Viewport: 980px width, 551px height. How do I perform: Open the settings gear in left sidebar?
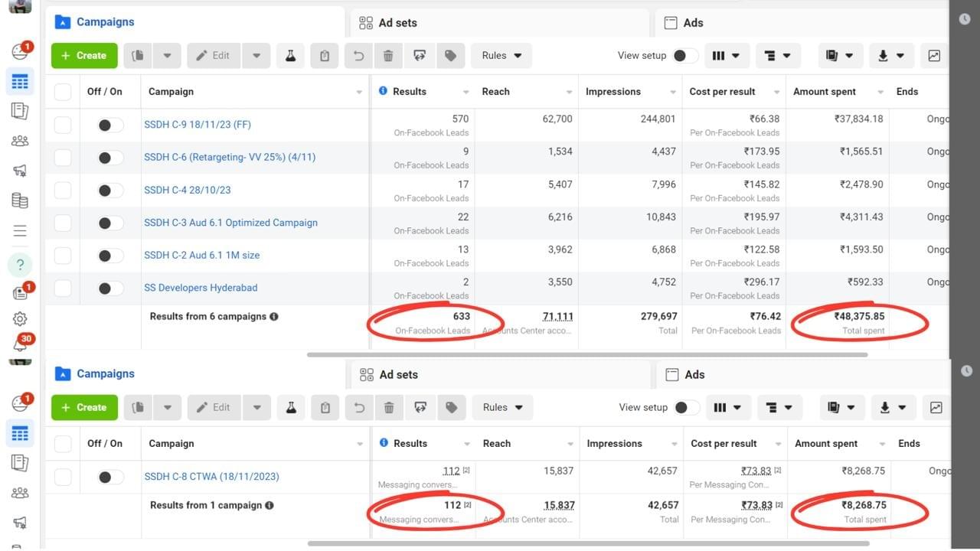(x=20, y=319)
